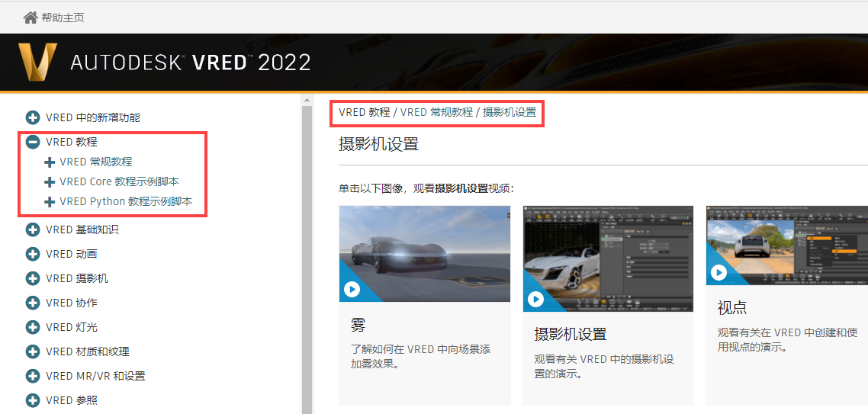Play the 雾 fog video
868x414 pixels.
352,289
